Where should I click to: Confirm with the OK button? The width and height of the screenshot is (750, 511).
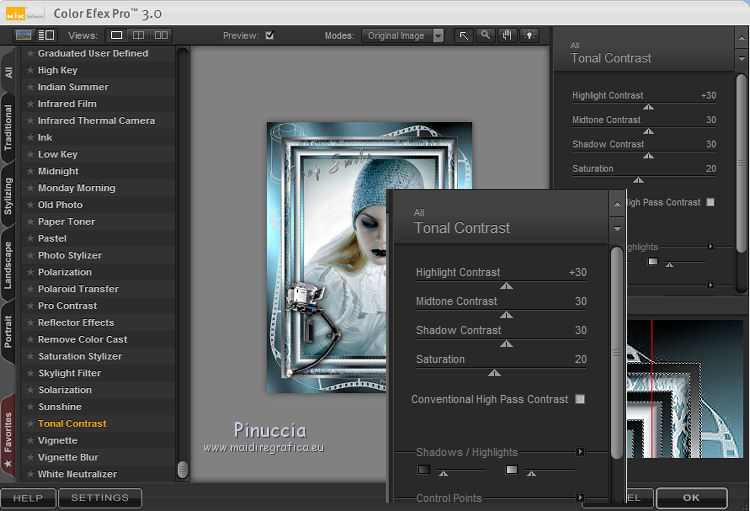[x=691, y=497]
